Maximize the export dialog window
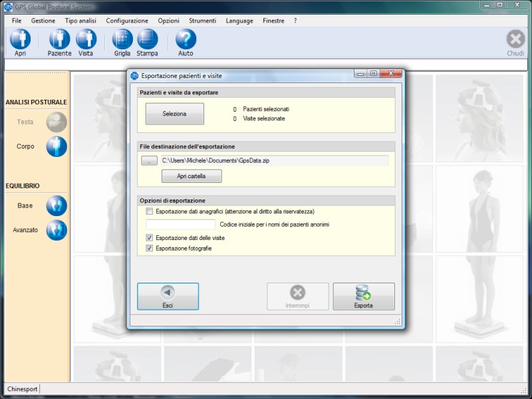532x399 pixels. point(374,74)
